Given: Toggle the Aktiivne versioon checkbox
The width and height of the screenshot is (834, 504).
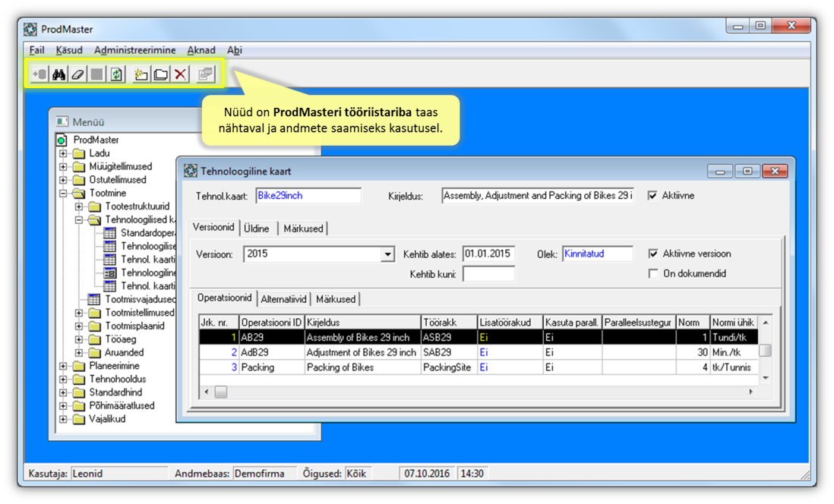Looking at the screenshot, I should click(x=653, y=254).
